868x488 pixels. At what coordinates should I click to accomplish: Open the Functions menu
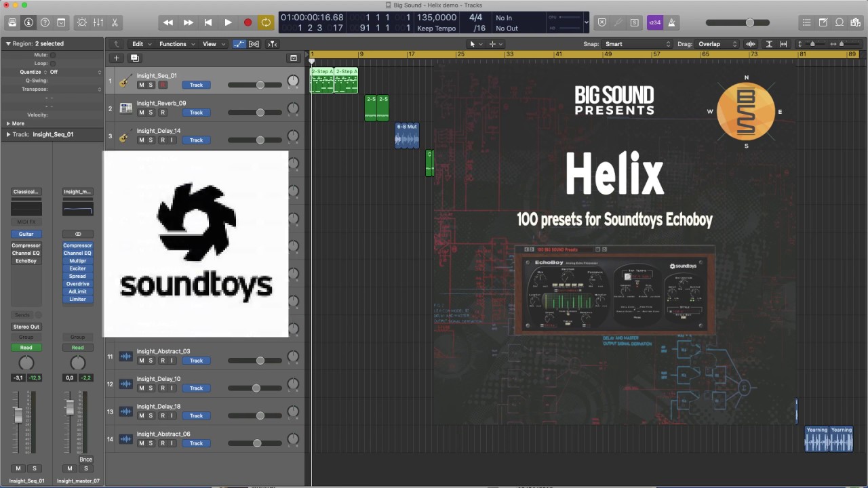click(176, 44)
